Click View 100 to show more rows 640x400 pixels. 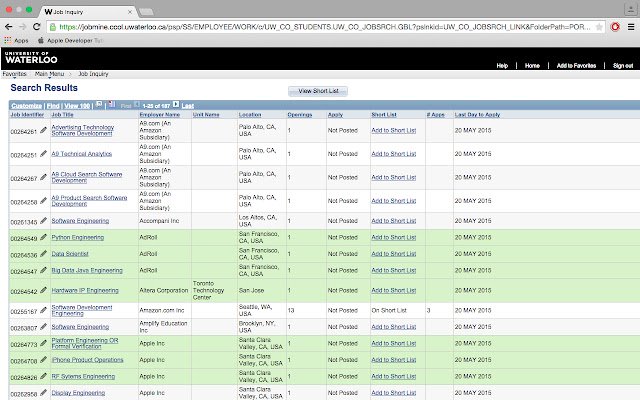coord(77,106)
